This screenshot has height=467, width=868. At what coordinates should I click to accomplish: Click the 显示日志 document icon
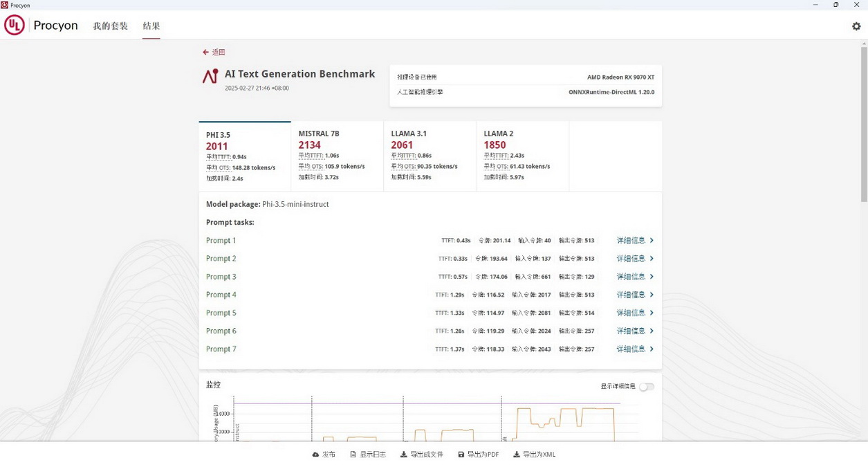tap(353, 455)
